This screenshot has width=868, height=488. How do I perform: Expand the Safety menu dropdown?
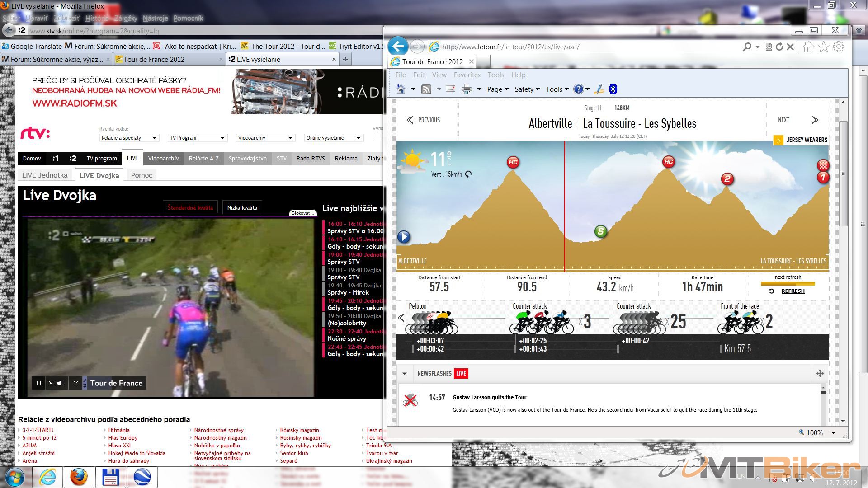[527, 89]
